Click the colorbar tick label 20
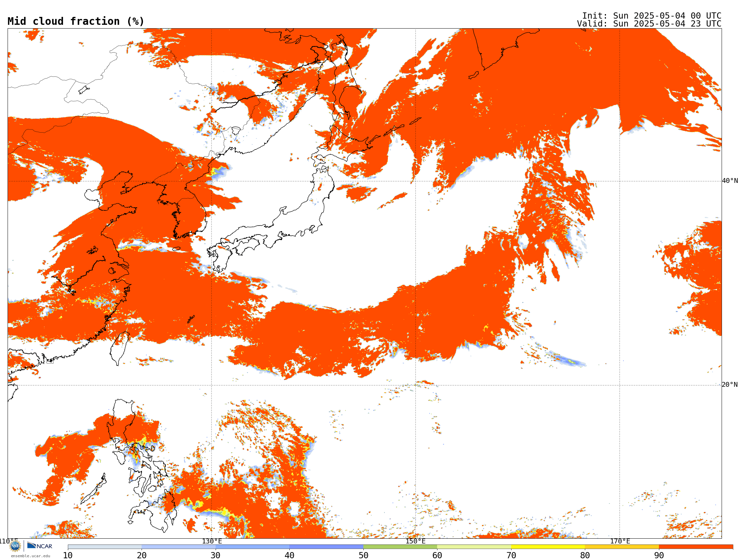Viewport: 744px width, 560px height. [142, 556]
